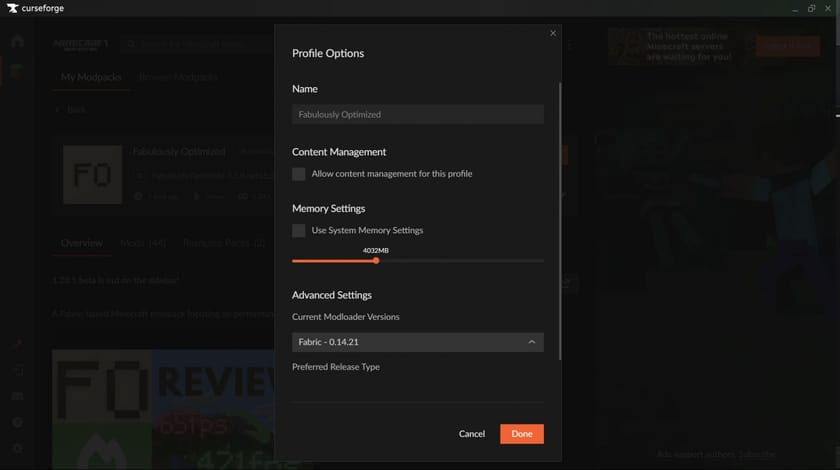Toggle Use System Memory Settings checkbox
This screenshot has height=470, width=840.
pyautogui.click(x=299, y=230)
